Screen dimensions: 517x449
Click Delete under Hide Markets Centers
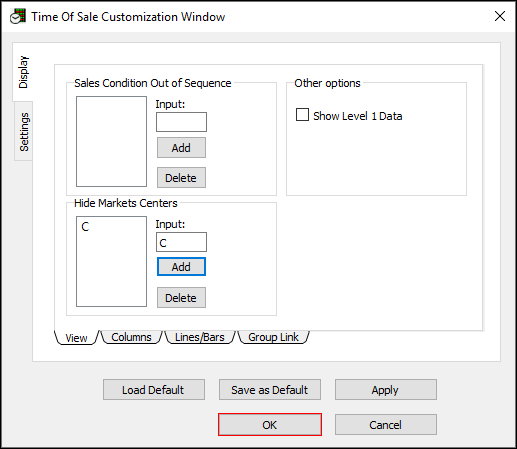[x=181, y=298]
